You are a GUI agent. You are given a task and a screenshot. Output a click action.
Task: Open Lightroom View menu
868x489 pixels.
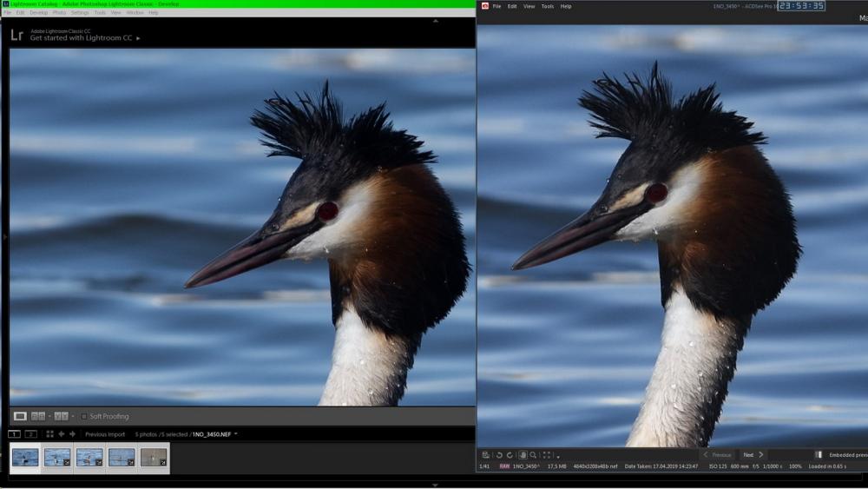[x=115, y=12]
